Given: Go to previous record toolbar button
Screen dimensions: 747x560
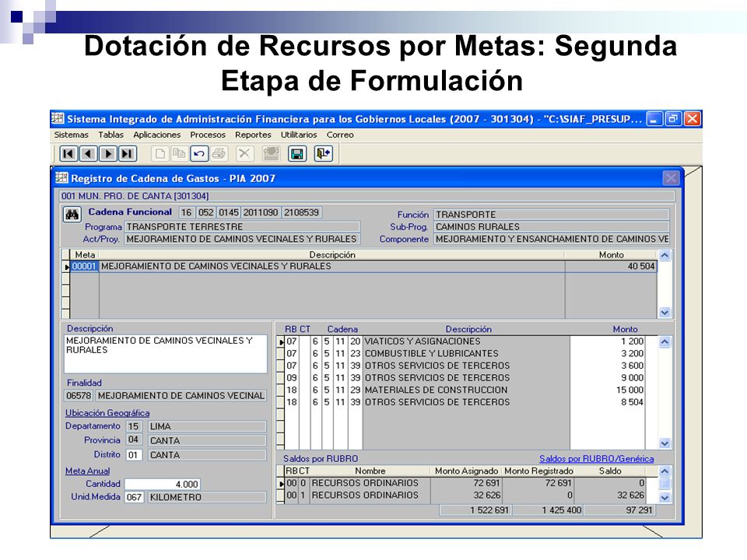Looking at the screenshot, I should coord(88,154).
